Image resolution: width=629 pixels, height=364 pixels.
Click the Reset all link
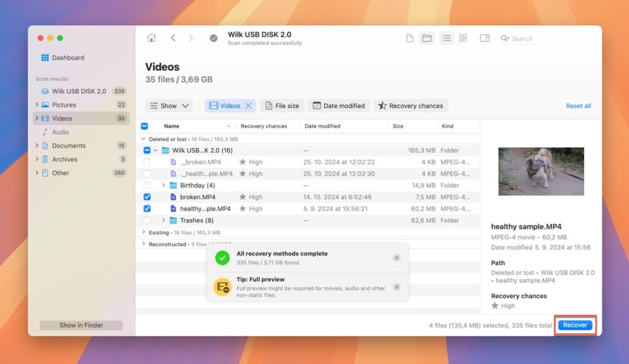coord(578,106)
